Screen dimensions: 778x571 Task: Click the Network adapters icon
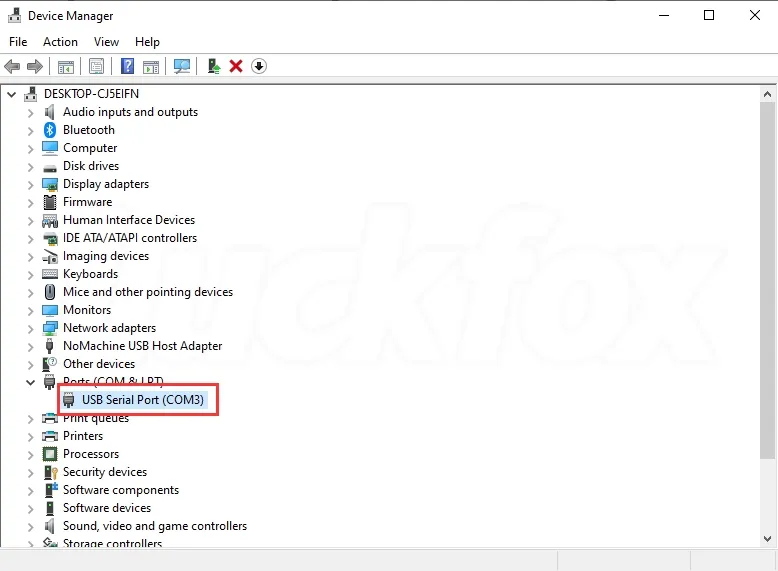click(50, 328)
